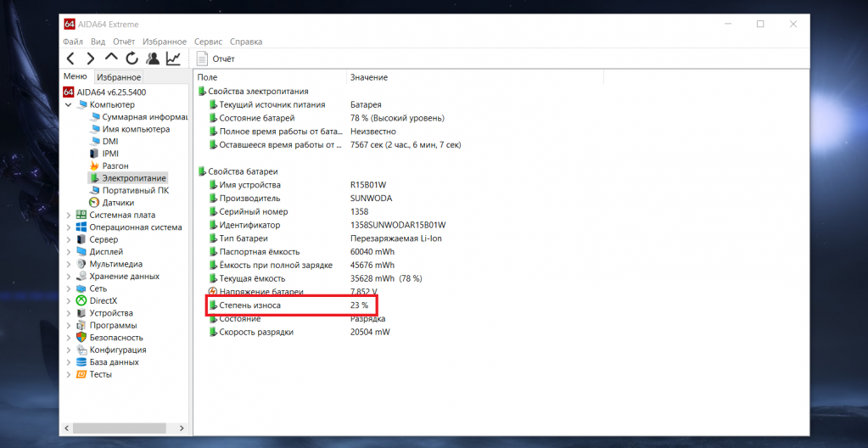Click the sidebar horizontal scrollbar right arrow
The image size is (868, 448).
[182, 429]
